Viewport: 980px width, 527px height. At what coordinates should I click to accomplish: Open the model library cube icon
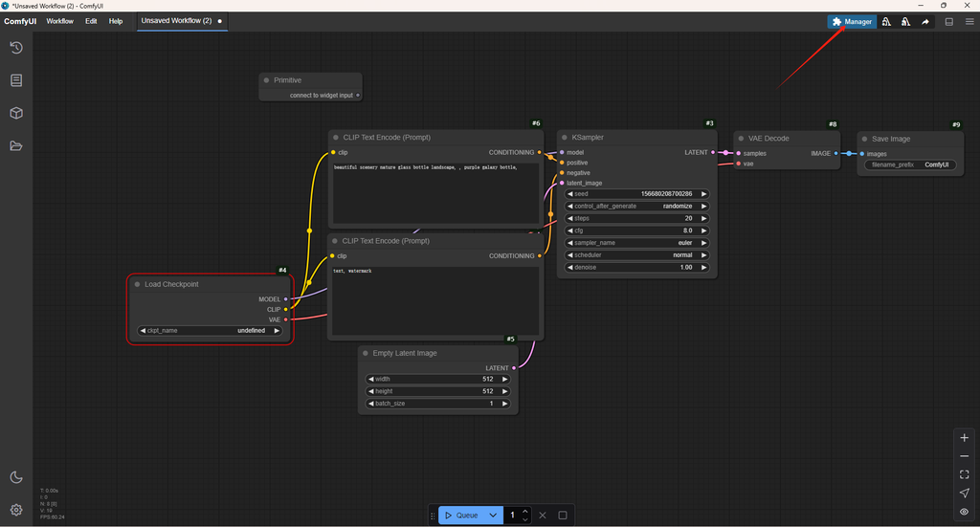[16, 113]
